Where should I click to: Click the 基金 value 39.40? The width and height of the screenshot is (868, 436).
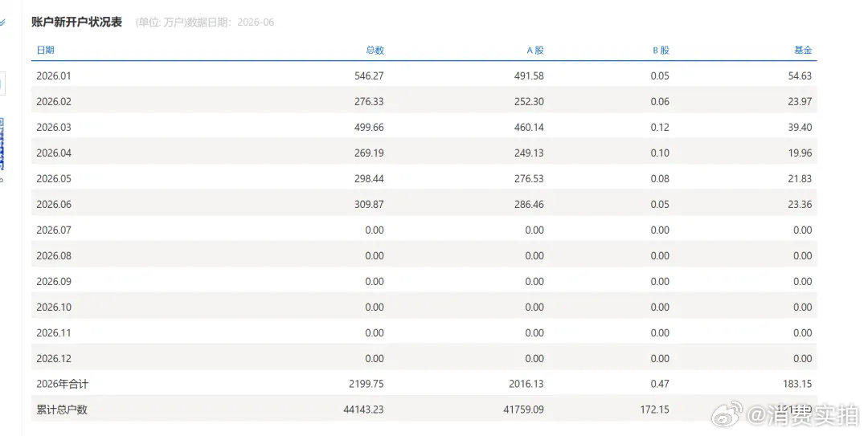(x=800, y=127)
